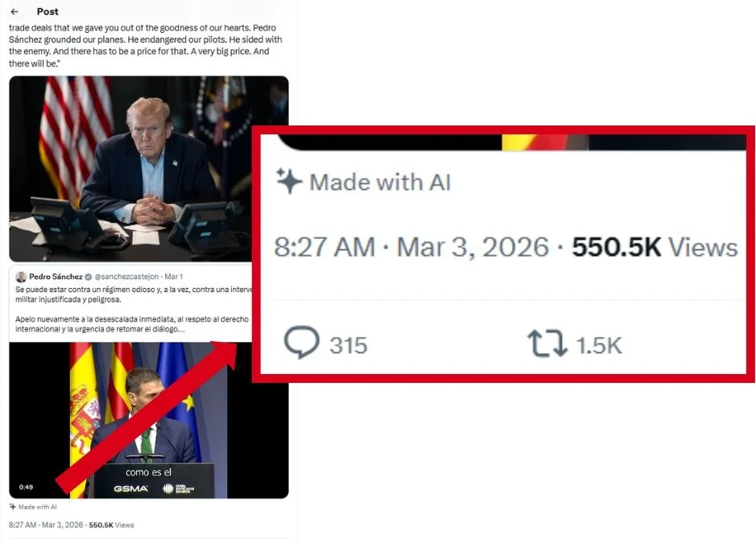Open the @sanchezcastejon handle link
The height and width of the screenshot is (543, 756).
[126, 277]
